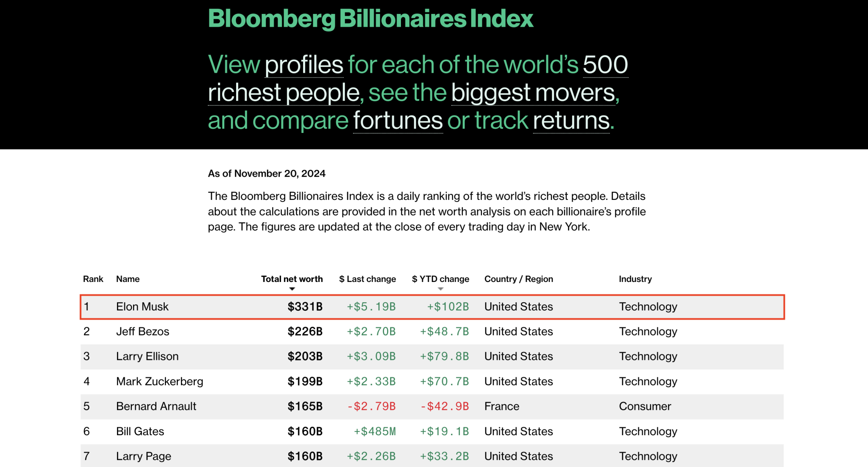Sort by $ Last change column
Viewport: 868px width, 467px height.
pyautogui.click(x=367, y=279)
